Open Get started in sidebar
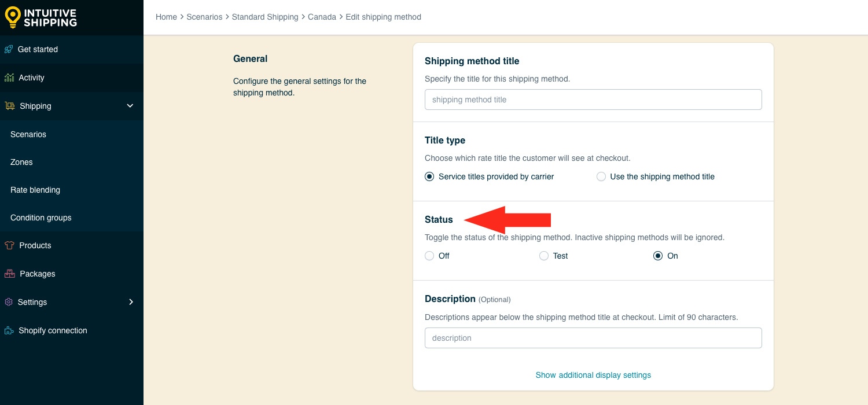This screenshot has height=405, width=868. (x=72, y=49)
